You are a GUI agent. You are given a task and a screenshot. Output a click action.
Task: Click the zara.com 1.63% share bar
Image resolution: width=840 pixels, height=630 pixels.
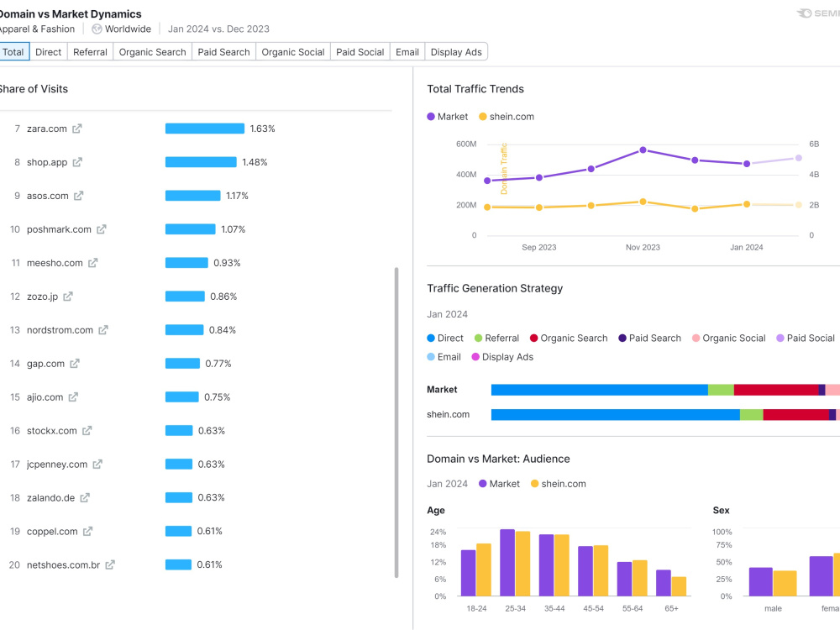pyautogui.click(x=205, y=129)
